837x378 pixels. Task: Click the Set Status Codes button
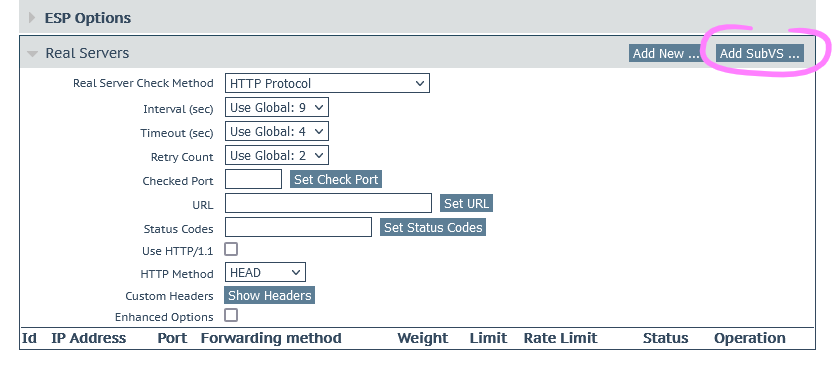pos(433,227)
